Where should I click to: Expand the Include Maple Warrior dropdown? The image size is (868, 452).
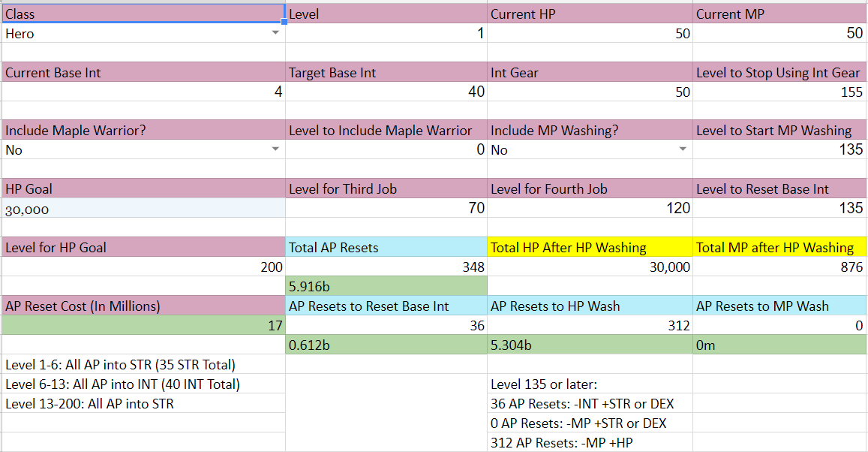tap(276, 150)
